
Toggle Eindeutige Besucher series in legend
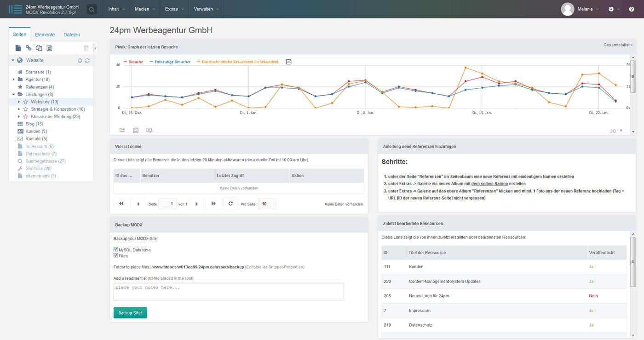coord(170,62)
